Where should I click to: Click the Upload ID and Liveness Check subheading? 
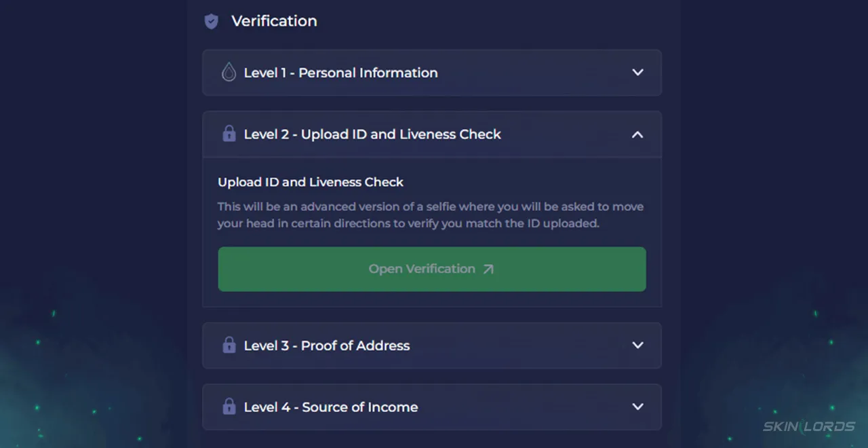coord(311,182)
